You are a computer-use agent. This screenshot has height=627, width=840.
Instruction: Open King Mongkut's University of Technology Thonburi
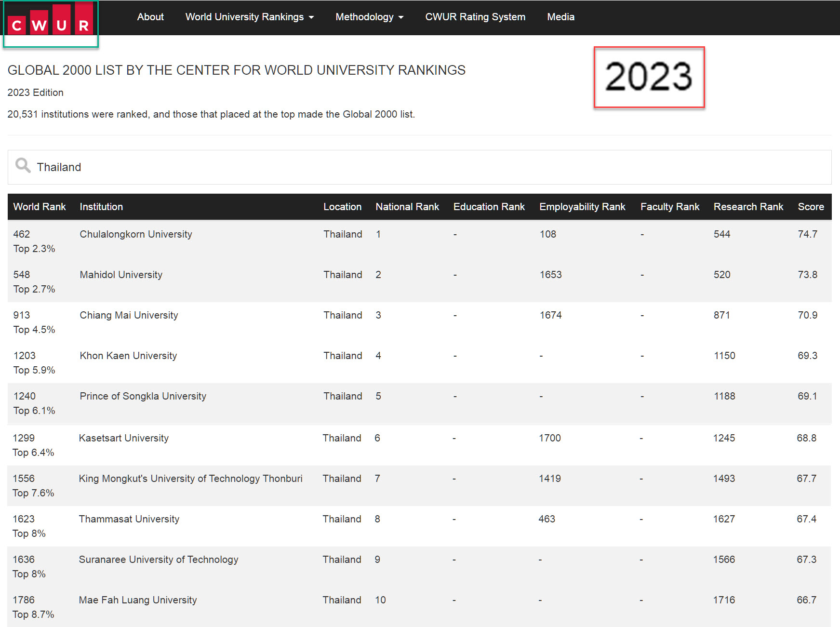click(191, 479)
